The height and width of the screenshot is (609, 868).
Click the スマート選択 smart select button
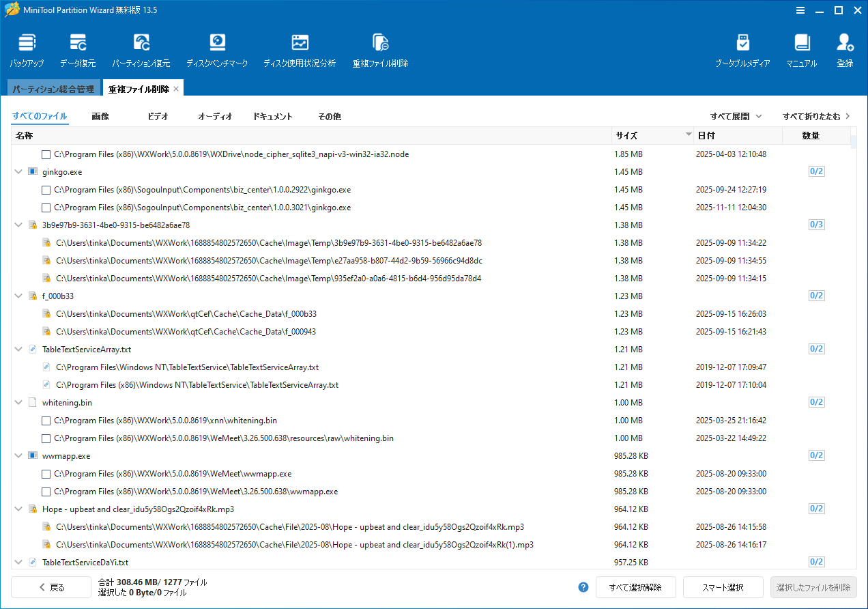coord(723,587)
